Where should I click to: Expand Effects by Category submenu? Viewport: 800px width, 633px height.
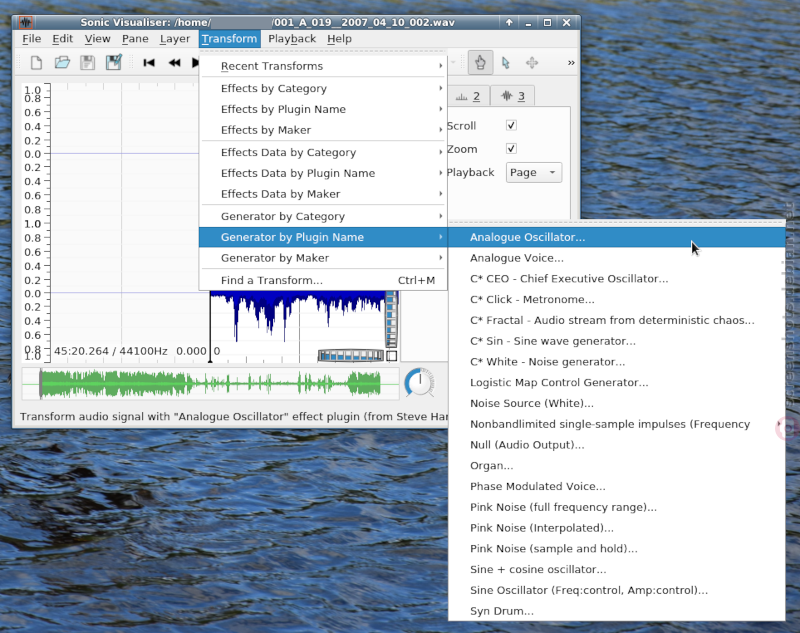323,89
